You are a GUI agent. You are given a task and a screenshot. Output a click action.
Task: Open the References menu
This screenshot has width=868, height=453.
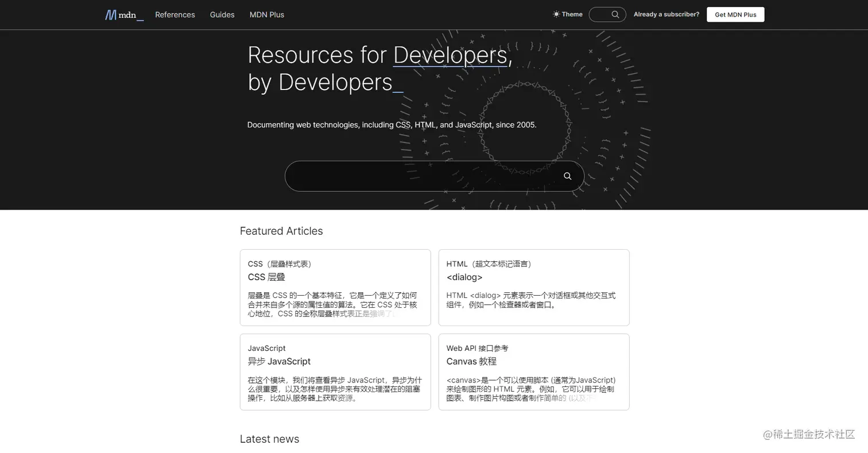(x=175, y=15)
